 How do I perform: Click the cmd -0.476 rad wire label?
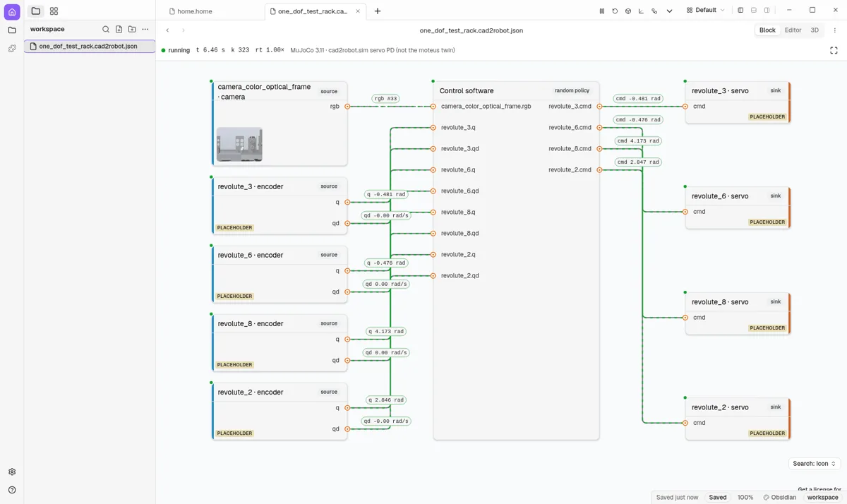pos(638,120)
